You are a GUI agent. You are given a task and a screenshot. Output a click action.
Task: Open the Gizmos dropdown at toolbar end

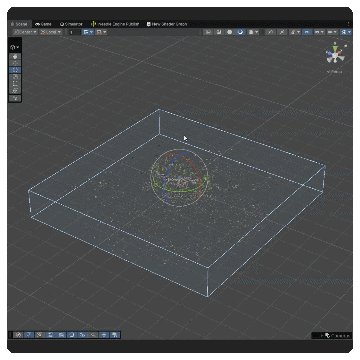pyautogui.click(x=346, y=32)
